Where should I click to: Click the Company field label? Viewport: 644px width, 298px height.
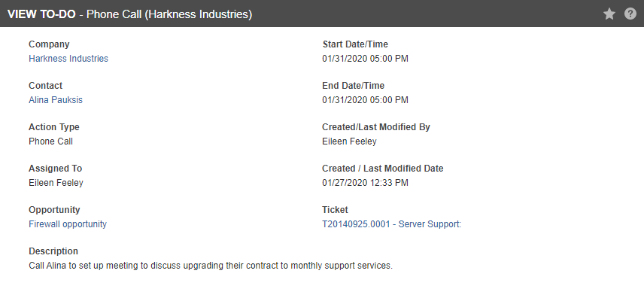click(49, 44)
